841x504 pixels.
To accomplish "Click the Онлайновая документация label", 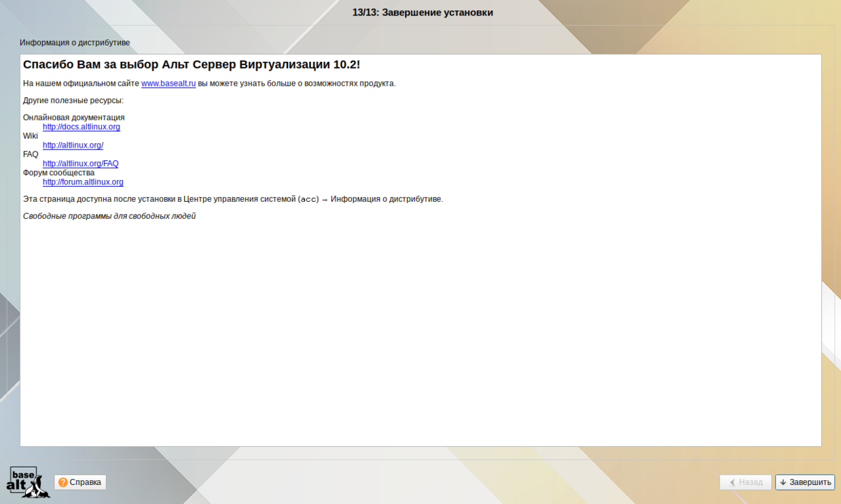I will (x=73, y=118).
